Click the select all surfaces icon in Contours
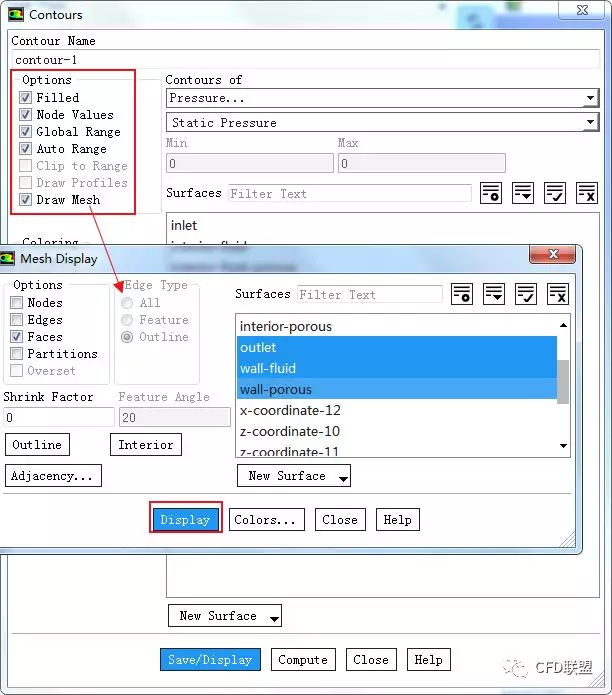 (555, 194)
